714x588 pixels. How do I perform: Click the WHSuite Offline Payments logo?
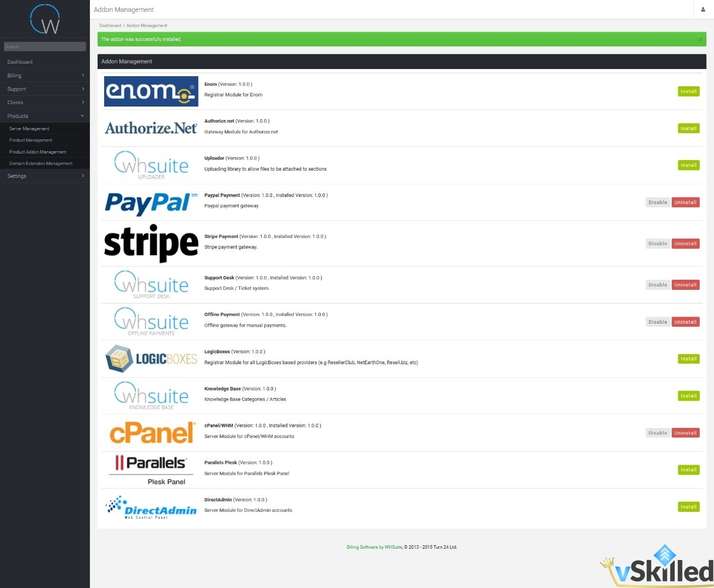point(151,321)
